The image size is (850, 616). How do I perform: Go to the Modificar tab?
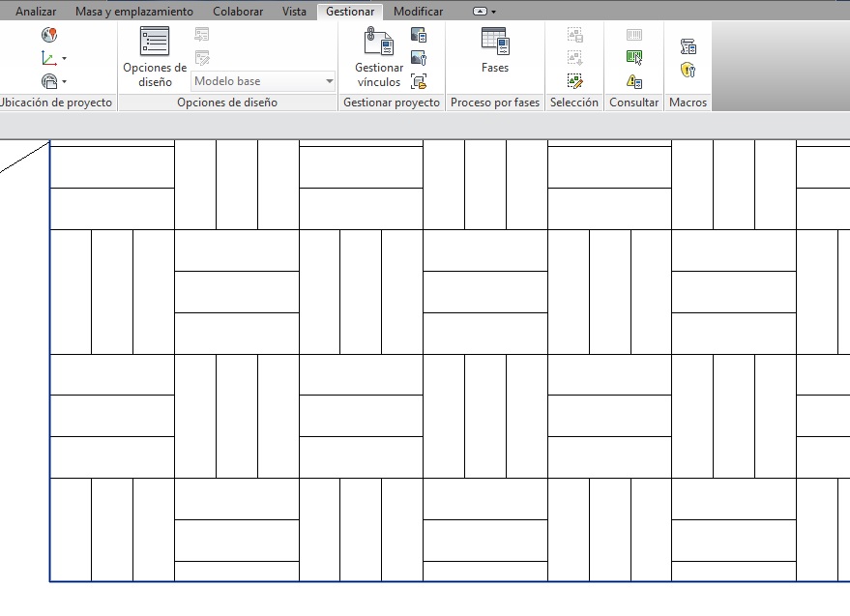tap(418, 12)
